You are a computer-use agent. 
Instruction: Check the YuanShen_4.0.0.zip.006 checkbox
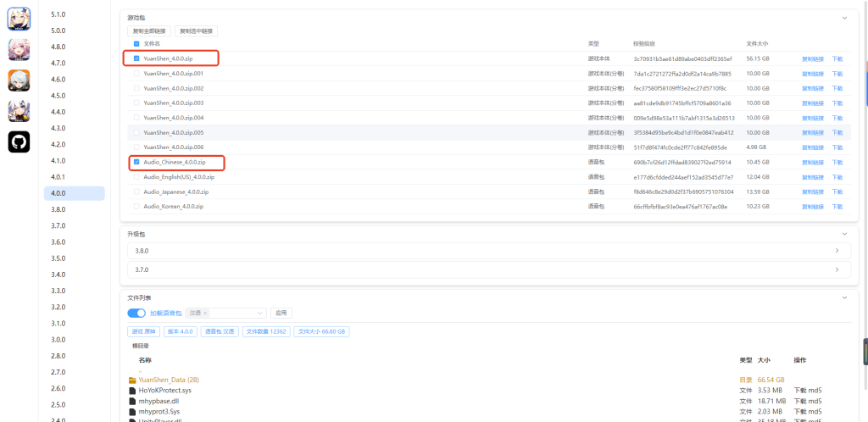tap(136, 147)
